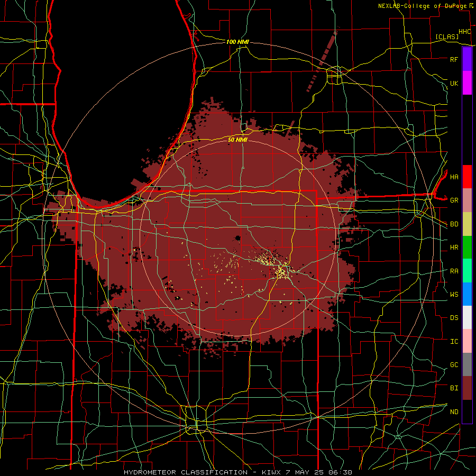This screenshot has width=476, height=476.
Task: Click the GR legend label
Action: click(x=454, y=200)
